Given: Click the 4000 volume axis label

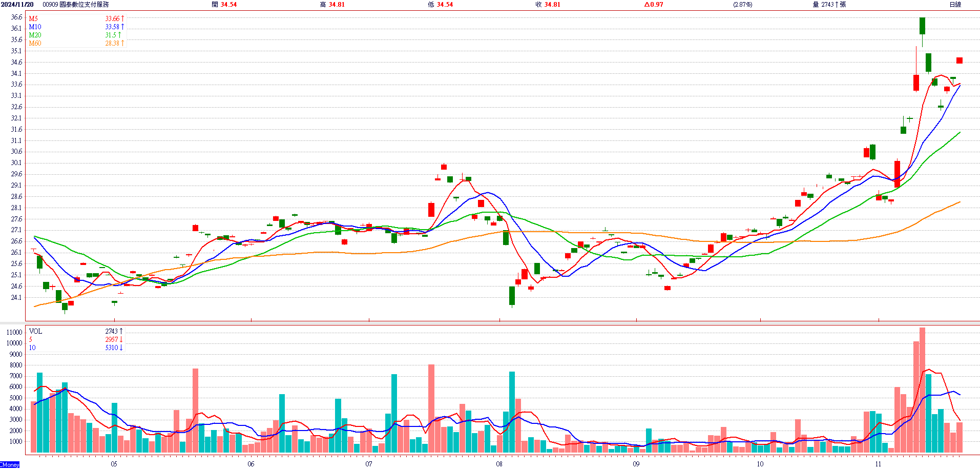Looking at the screenshot, I should [x=16, y=409].
